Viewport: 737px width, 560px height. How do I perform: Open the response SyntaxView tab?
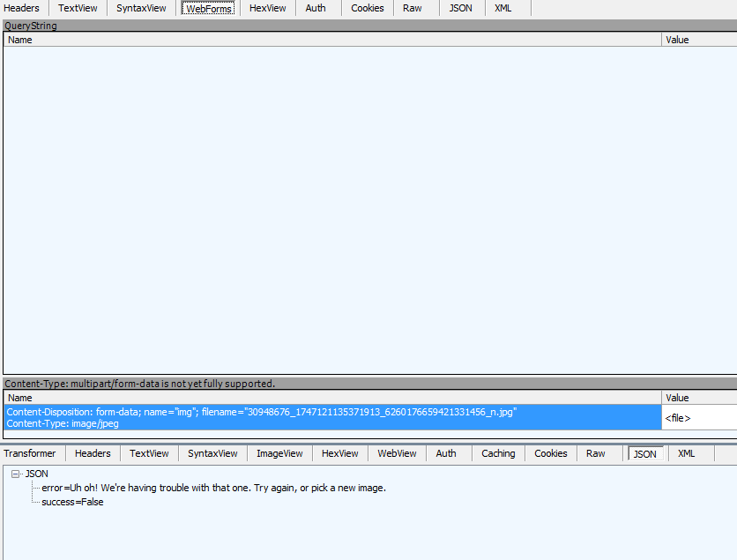pyautogui.click(x=212, y=453)
